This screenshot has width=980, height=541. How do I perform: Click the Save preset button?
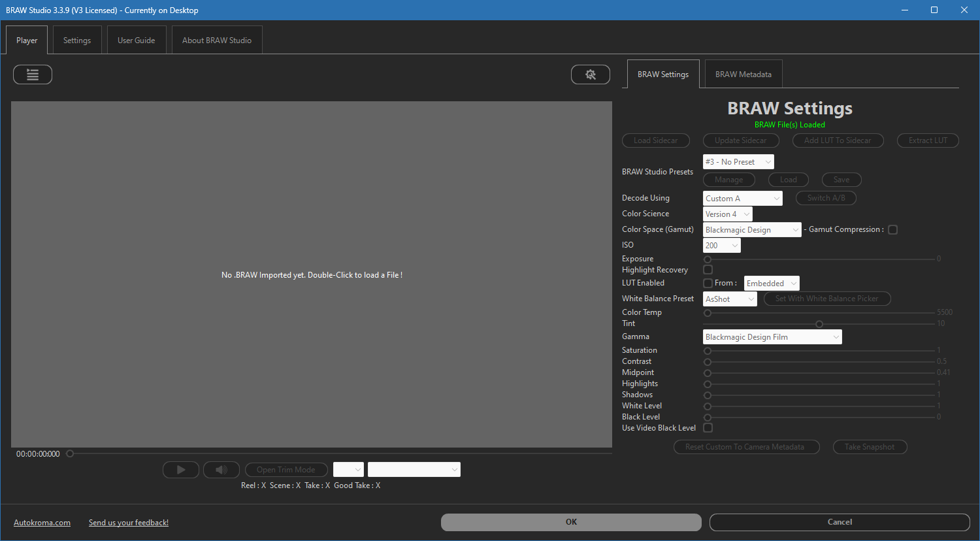[x=841, y=180]
